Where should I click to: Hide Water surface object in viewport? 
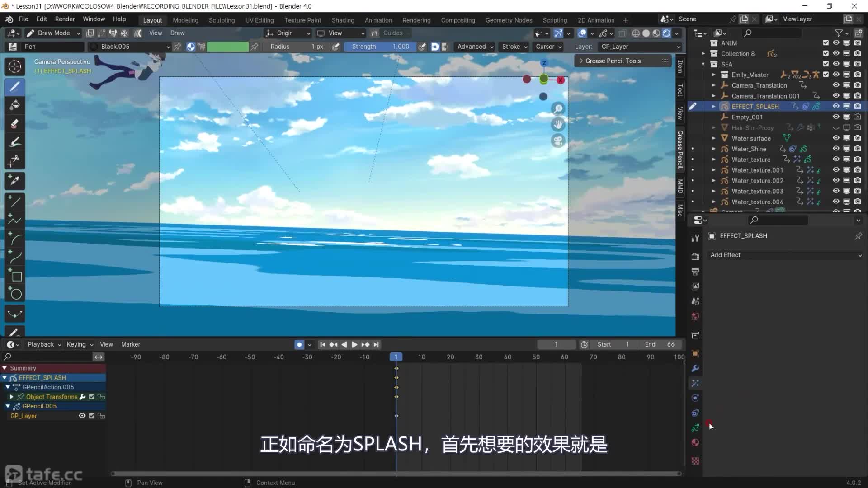tap(836, 138)
